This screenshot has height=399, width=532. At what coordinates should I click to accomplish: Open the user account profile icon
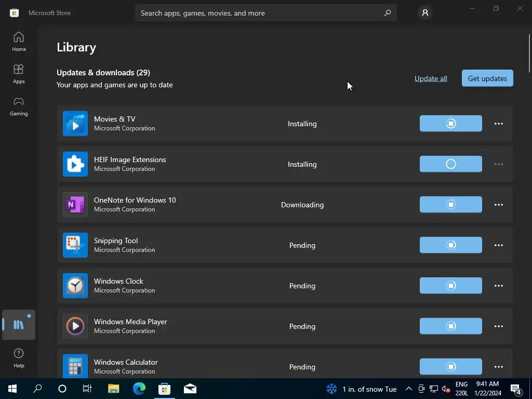pyautogui.click(x=425, y=13)
